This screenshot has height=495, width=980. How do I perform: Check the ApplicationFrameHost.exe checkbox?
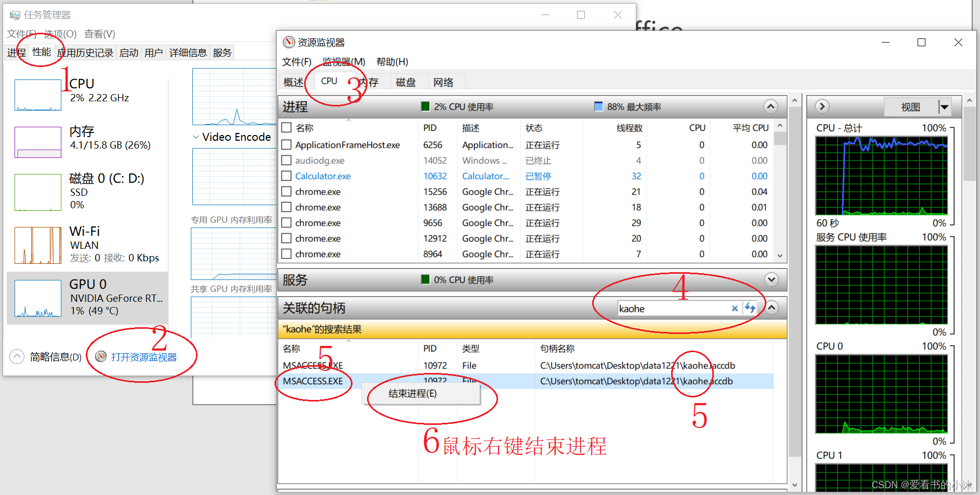pyautogui.click(x=286, y=144)
